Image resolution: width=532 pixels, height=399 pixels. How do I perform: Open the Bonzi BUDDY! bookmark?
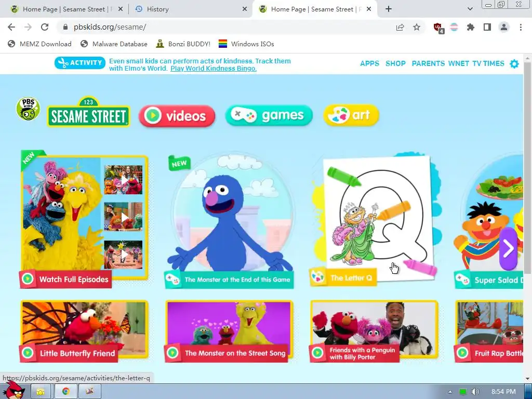click(183, 44)
